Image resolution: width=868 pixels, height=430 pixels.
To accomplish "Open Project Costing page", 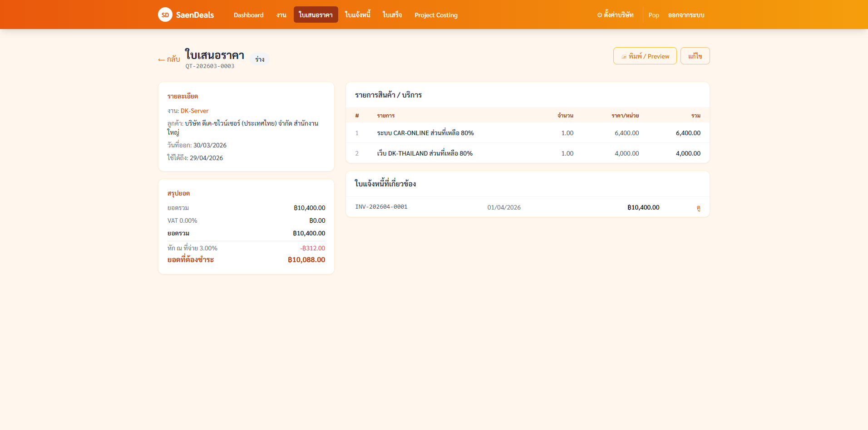I will tap(436, 15).
